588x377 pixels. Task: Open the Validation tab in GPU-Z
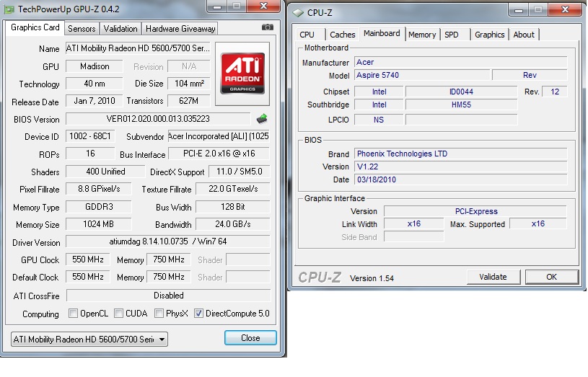tap(120, 29)
